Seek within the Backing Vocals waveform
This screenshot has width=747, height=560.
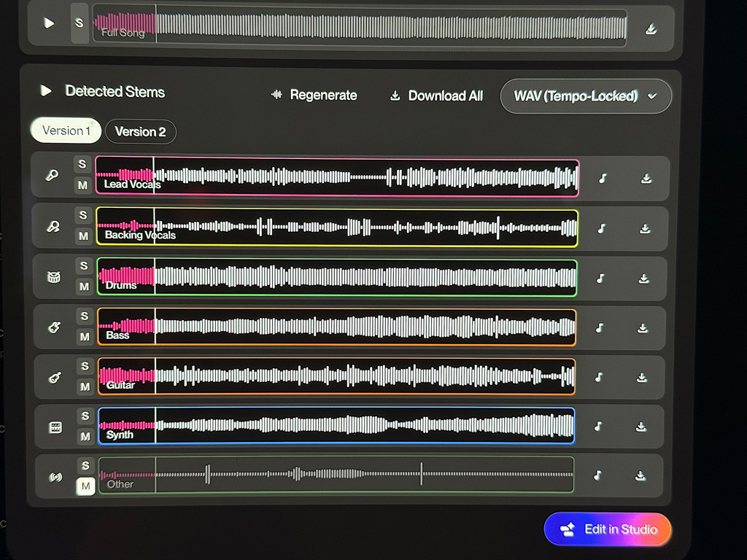click(337, 227)
